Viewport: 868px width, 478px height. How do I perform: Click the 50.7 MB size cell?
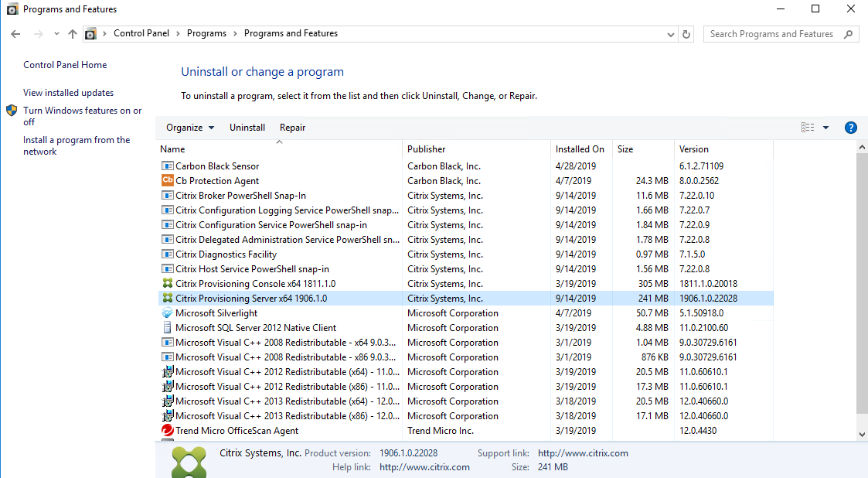(652, 313)
